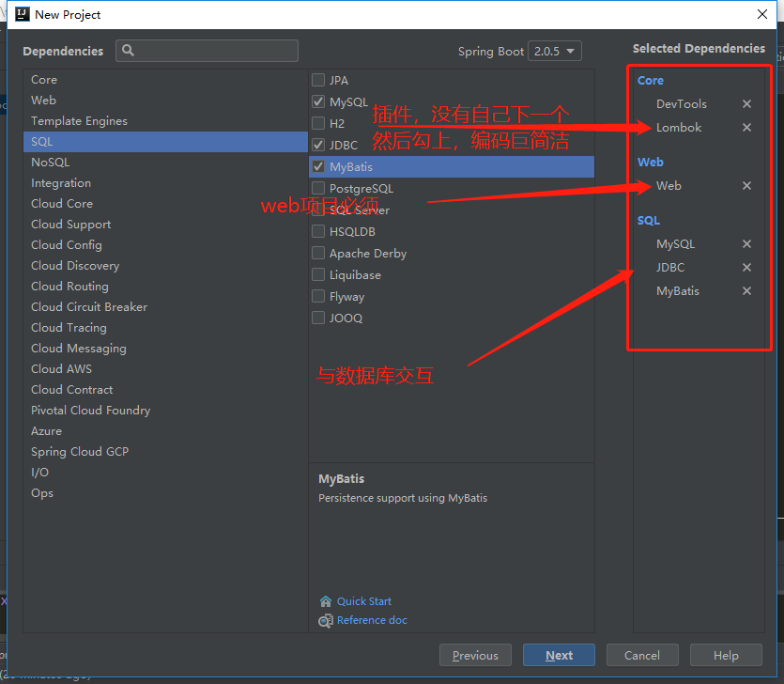
Task: Click the IntelliJ logo in title bar
Action: [22, 14]
